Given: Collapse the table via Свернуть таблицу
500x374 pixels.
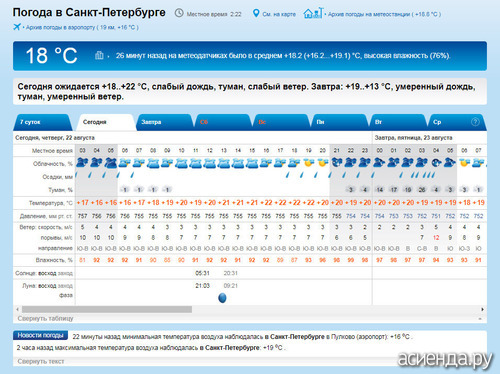Looking at the screenshot, I should (x=45, y=319).
